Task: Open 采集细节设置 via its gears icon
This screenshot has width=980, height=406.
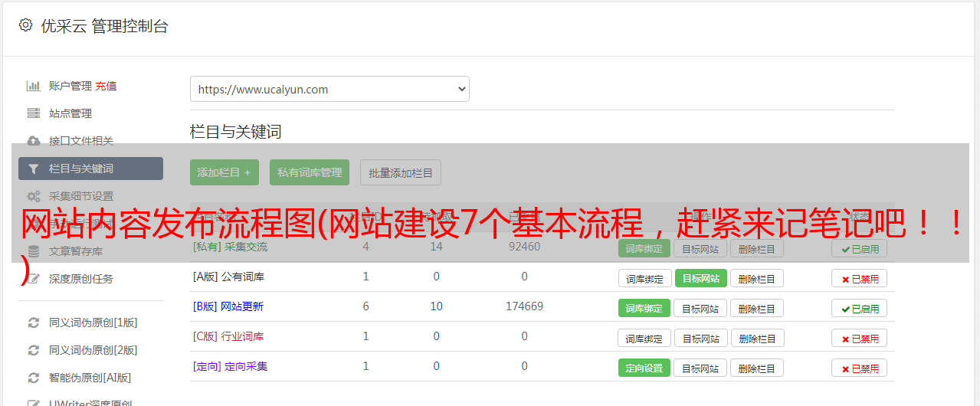Action: [x=34, y=196]
